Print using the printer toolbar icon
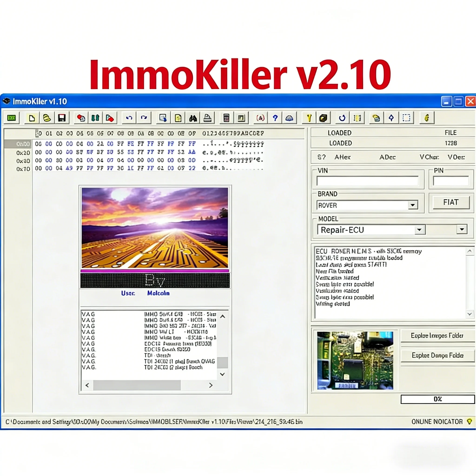This screenshot has width=476, height=476. [x=208, y=118]
